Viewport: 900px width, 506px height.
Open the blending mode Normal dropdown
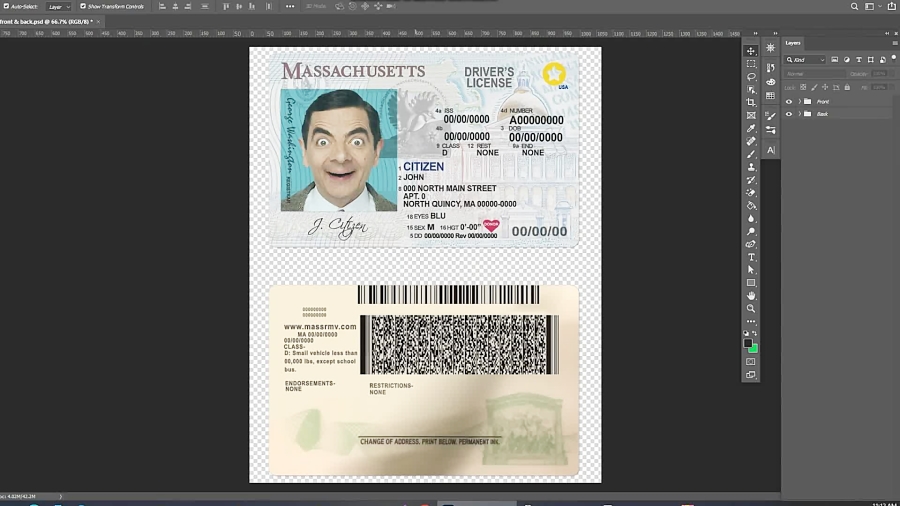tap(815, 74)
